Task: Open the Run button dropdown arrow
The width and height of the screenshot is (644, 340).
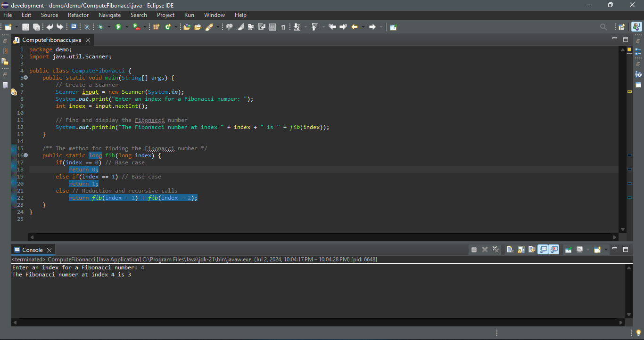Action: coord(126,27)
